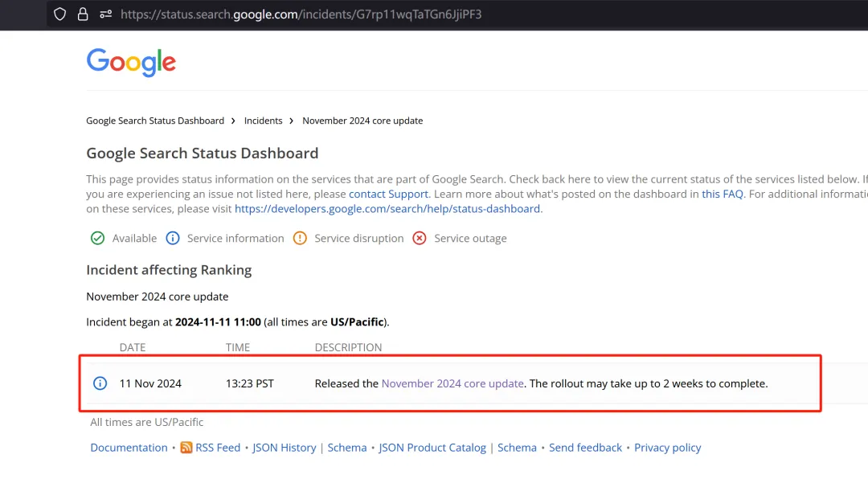Click the 11 Nov 2024 date cell
868x483 pixels.
150,383
